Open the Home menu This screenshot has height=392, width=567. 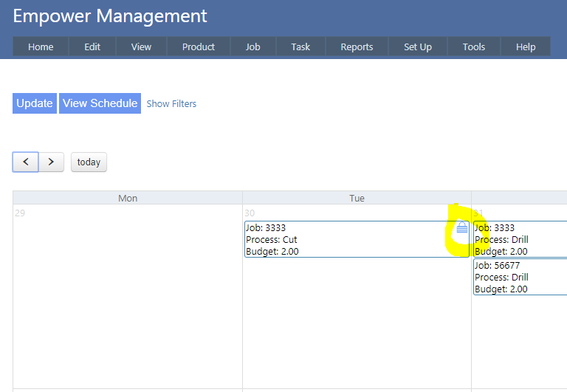coord(41,47)
